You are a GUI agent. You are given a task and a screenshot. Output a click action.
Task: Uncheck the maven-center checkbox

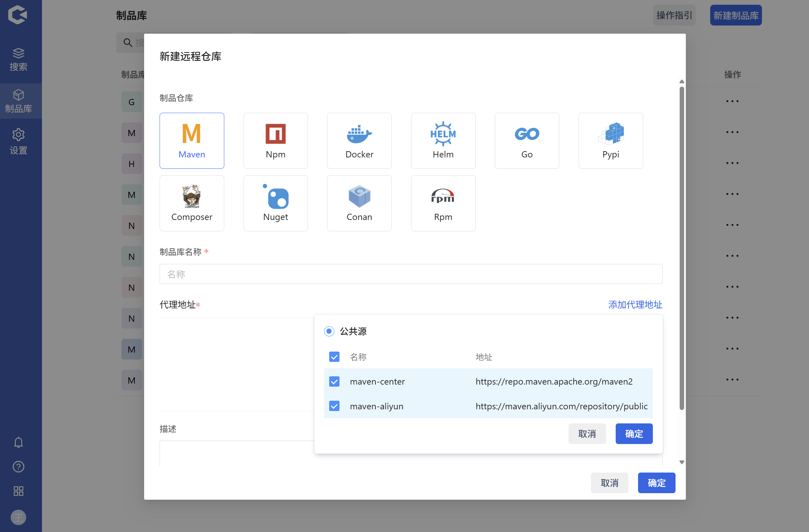click(x=334, y=381)
